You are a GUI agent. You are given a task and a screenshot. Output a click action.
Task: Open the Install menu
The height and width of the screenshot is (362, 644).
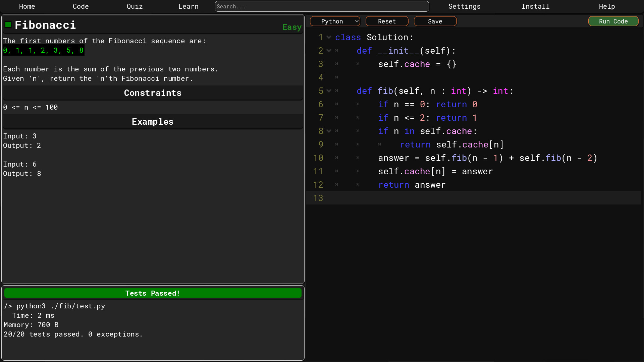[x=536, y=6]
